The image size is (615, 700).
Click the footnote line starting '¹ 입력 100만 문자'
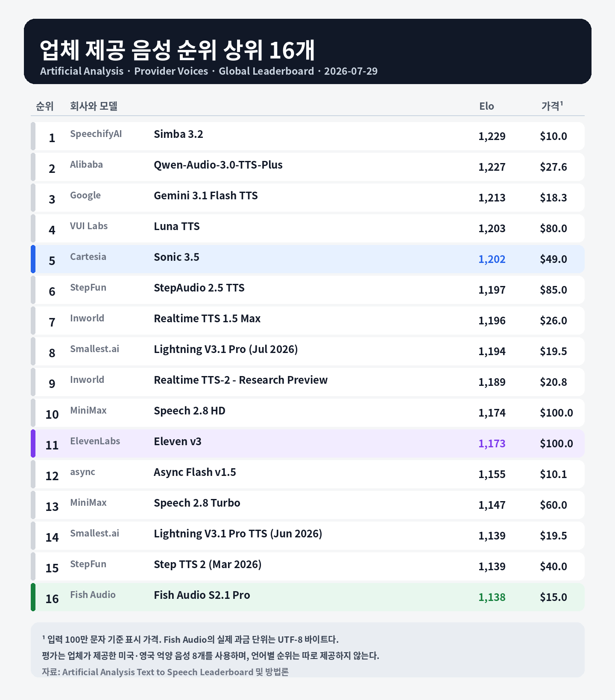click(190, 639)
